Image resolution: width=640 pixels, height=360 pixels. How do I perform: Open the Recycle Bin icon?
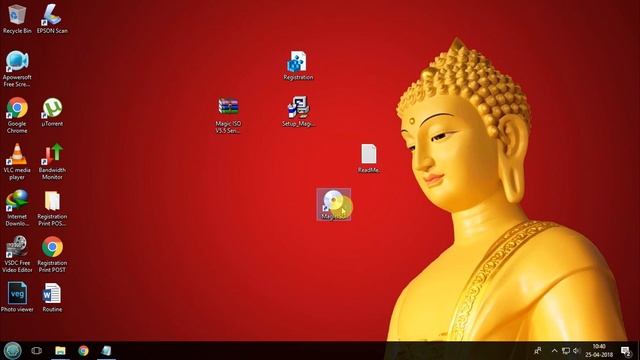pyautogui.click(x=17, y=19)
